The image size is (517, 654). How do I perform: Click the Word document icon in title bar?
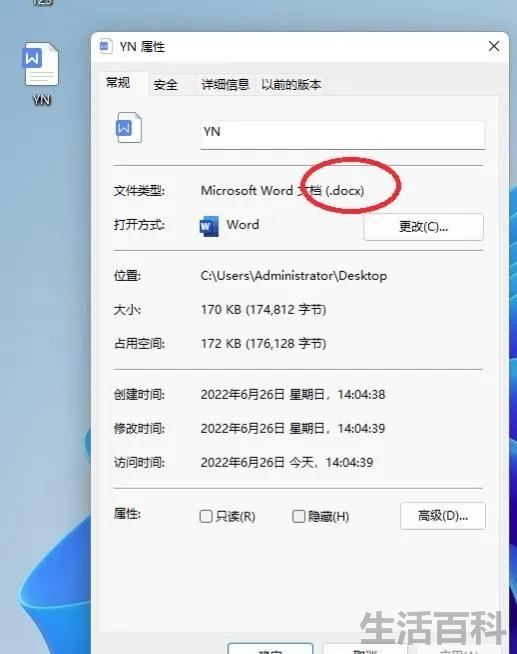(105, 46)
